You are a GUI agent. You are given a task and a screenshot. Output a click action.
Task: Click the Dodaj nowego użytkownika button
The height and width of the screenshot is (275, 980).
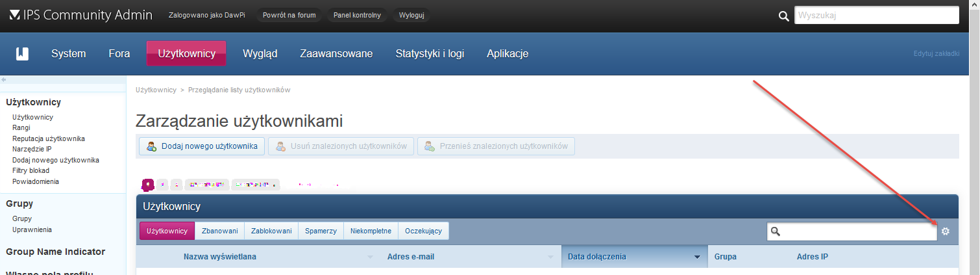click(201, 146)
